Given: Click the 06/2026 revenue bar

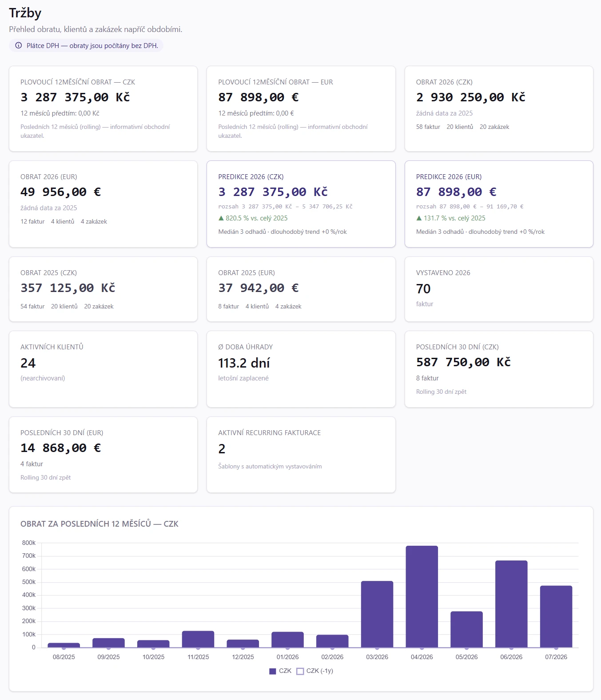Looking at the screenshot, I should [x=511, y=604].
